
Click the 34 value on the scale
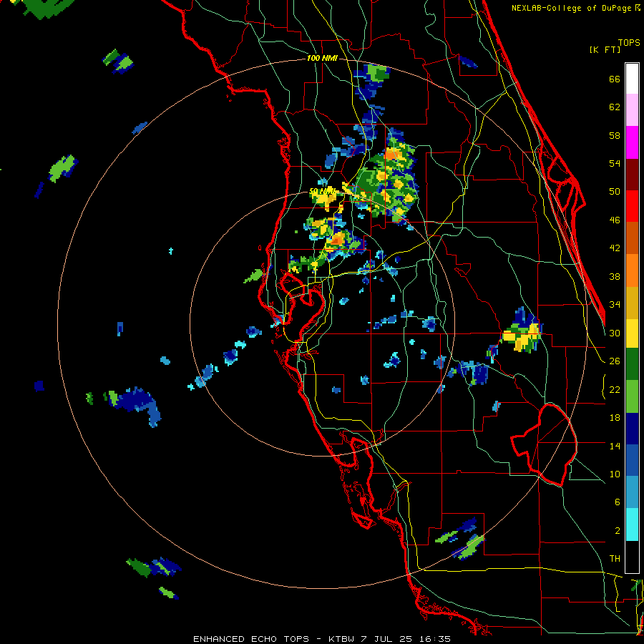pos(615,305)
